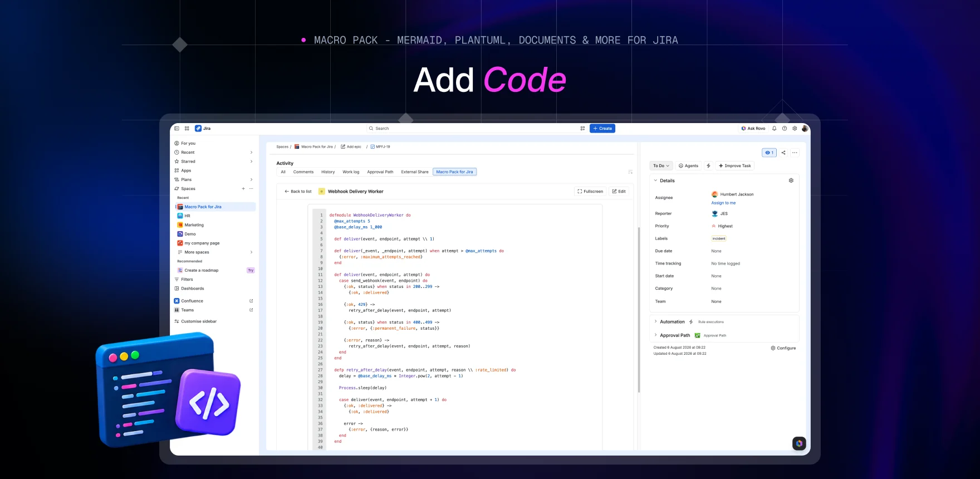Open the help question-mark icon
Image resolution: width=980 pixels, height=479 pixels.
point(785,129)
